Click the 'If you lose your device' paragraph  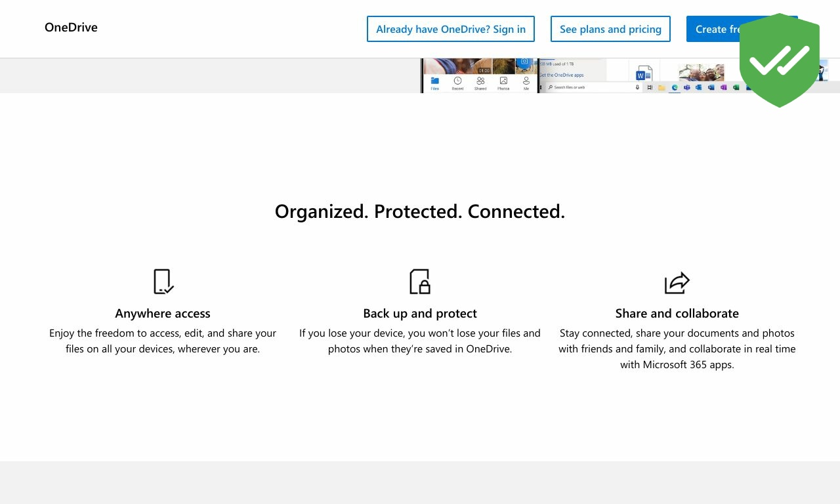coord(420,341)
